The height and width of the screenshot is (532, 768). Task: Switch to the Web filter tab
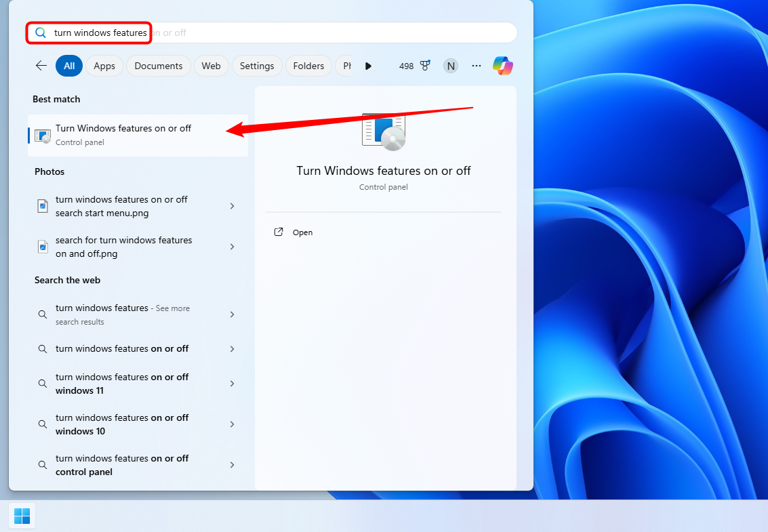click(211, 66)
